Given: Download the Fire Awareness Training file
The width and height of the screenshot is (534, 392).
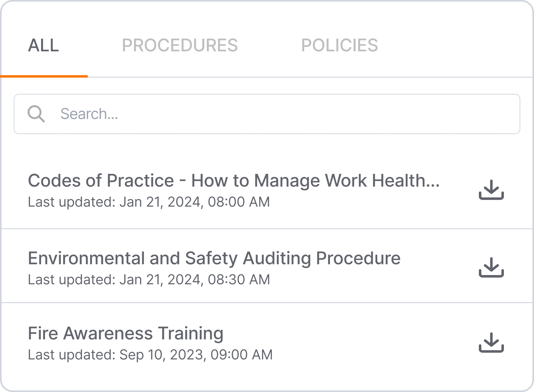Looking at the screenshot, I should (x=491, y=343).
